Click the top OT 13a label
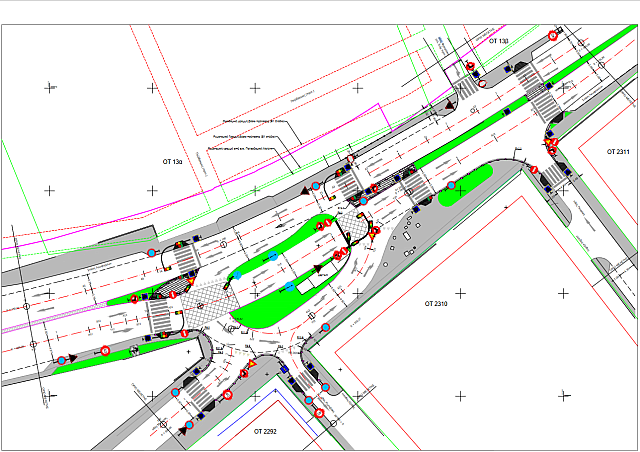Screen dimensions: 640x452 click(x=498, y=41)
